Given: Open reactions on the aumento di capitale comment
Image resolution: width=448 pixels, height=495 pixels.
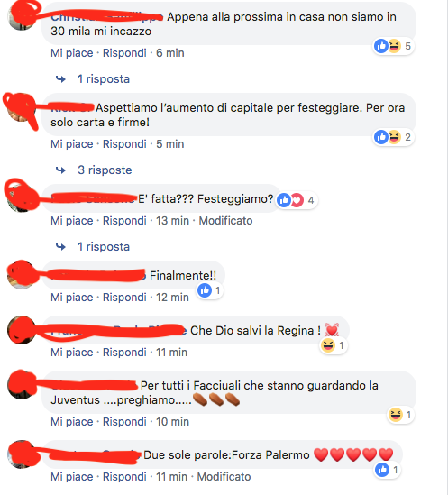Looking at the screenshot, I should 393,137.
